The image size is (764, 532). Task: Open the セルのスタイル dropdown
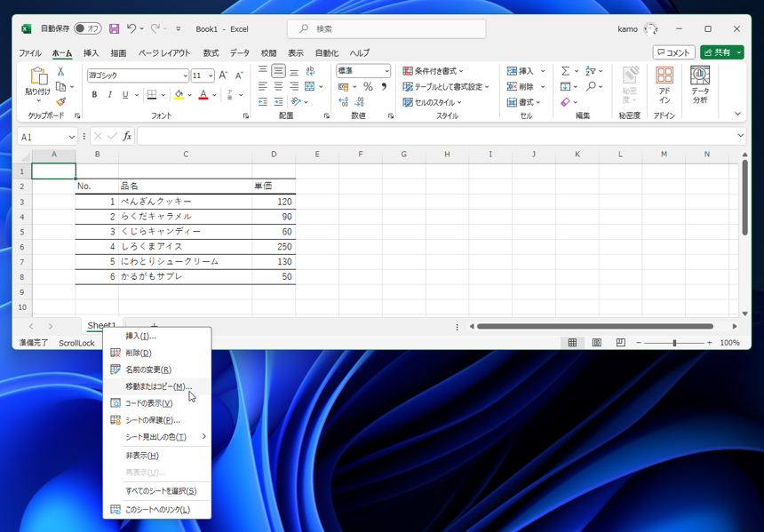pyautogui.click(x=432, y=102)
